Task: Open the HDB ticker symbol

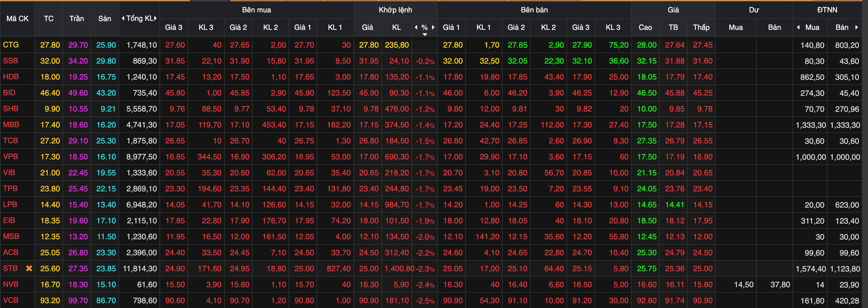Action: pos(11,77)
